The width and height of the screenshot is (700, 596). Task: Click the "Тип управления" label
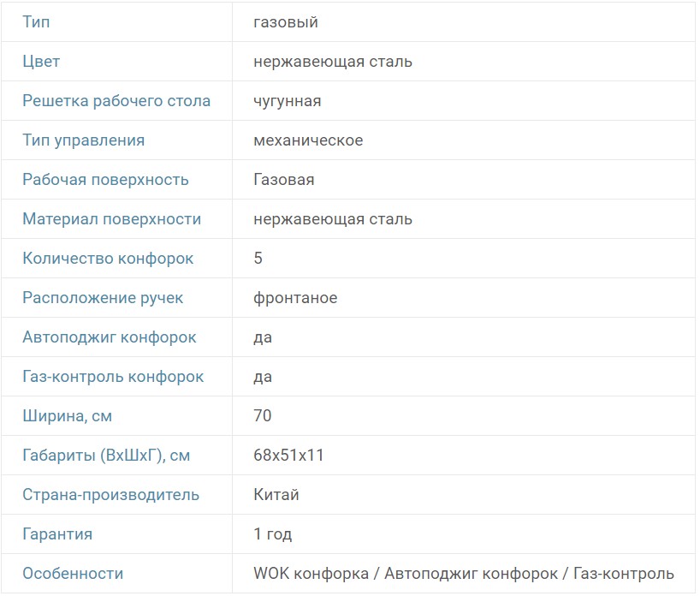(83, 140)
